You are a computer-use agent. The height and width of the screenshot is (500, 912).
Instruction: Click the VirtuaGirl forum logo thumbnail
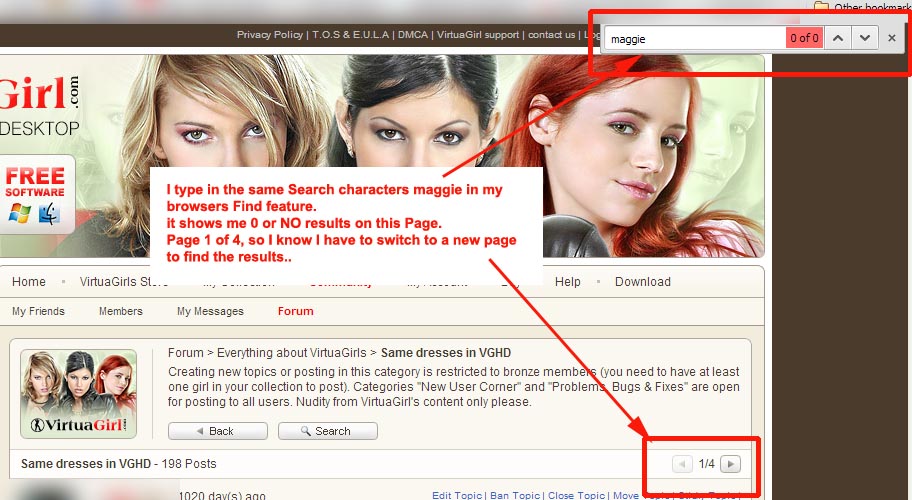(78, 394)
